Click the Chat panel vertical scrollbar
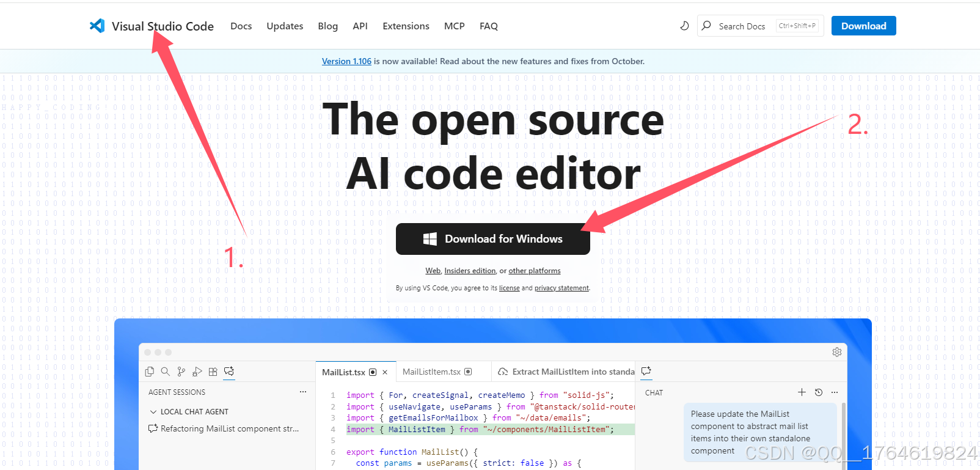 tap(844, 436)
